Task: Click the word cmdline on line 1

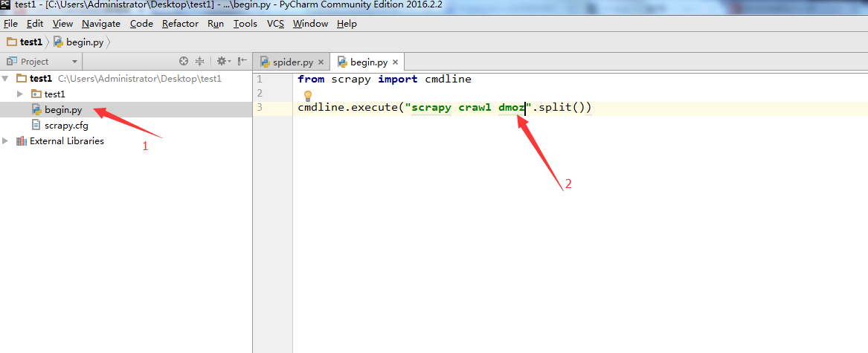Action: pos(448,79)
